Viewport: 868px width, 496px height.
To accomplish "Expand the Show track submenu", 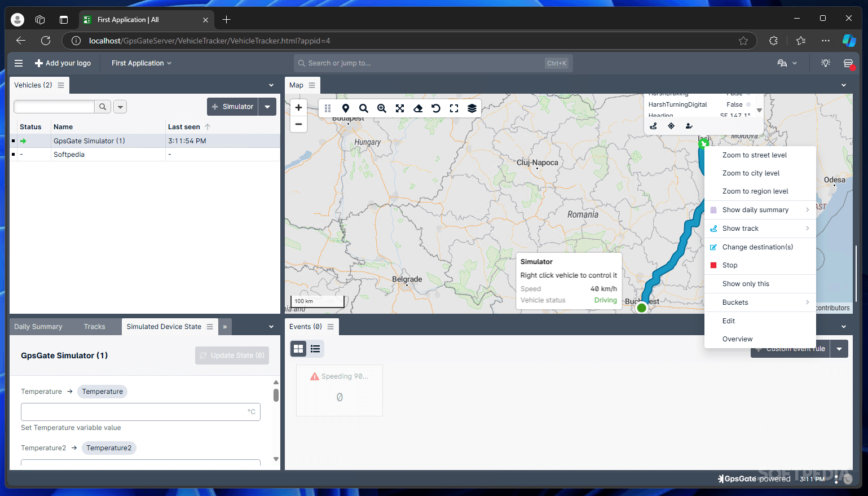I will click(x=760, y=229).
